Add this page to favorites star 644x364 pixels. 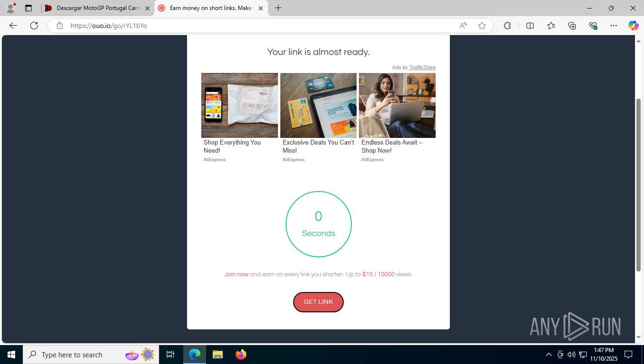(482, 26)
